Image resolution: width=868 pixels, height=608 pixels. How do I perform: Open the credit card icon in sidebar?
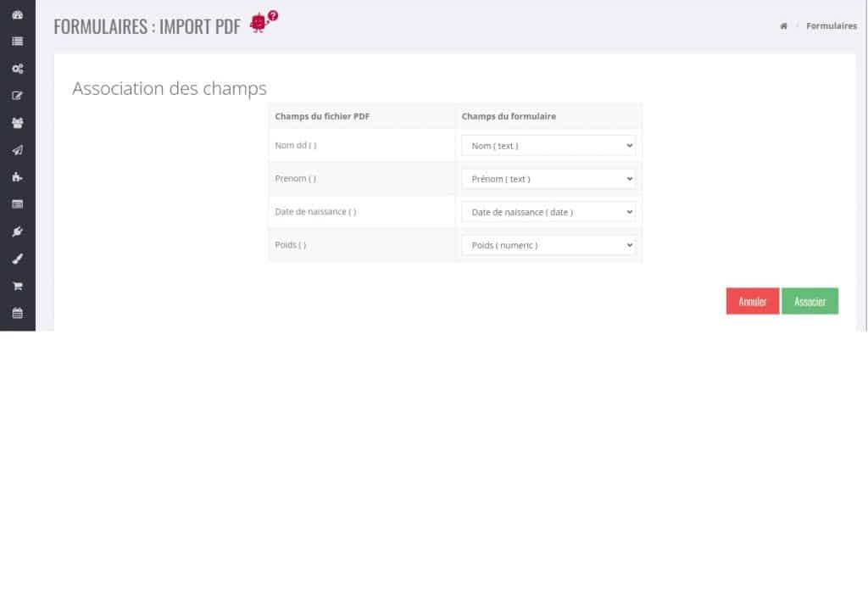tap(18, 204)
